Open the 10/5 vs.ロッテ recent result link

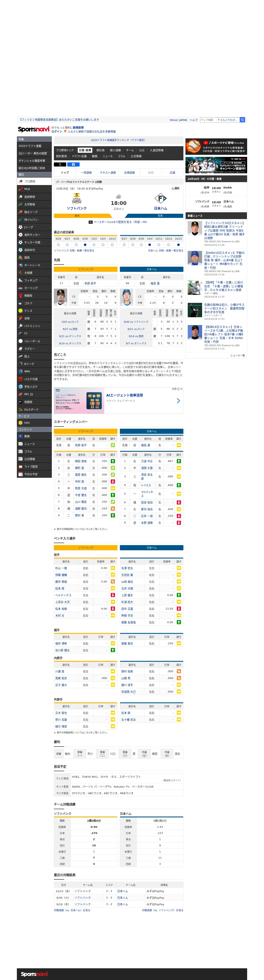tap(70, 322)
